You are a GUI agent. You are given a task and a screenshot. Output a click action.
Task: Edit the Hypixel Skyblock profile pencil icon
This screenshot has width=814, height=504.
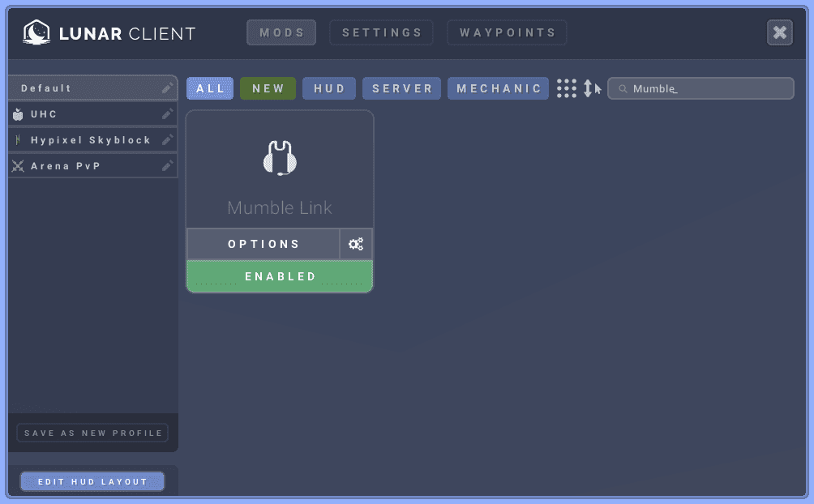pos(167,140)
